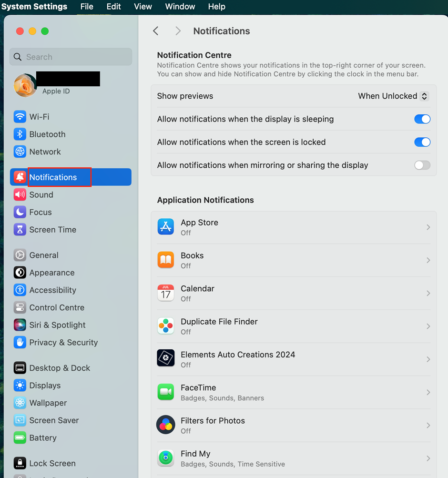Expand Filters for Photos chevron
The height and width of the screenshot is (478, 448).
click(x=428, y=425)
